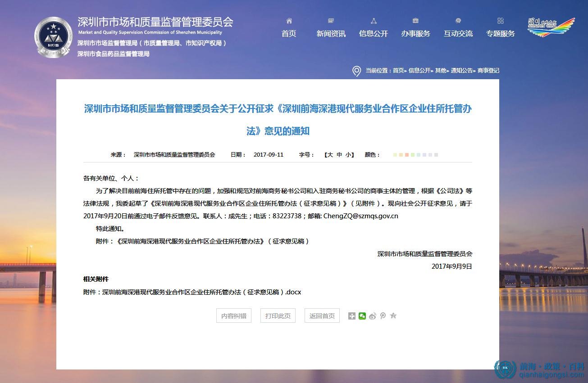This screenshot has height=383, width=588.
Task: Download the attached .docx draft file
Action: (x=201, y=292)
